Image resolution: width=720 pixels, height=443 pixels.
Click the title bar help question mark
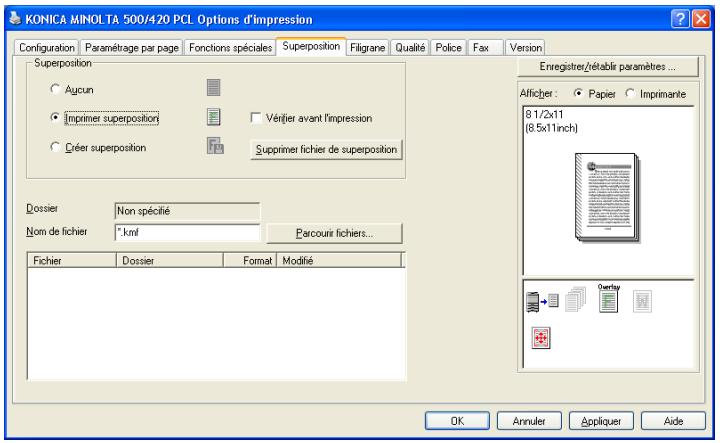point(680,19)
